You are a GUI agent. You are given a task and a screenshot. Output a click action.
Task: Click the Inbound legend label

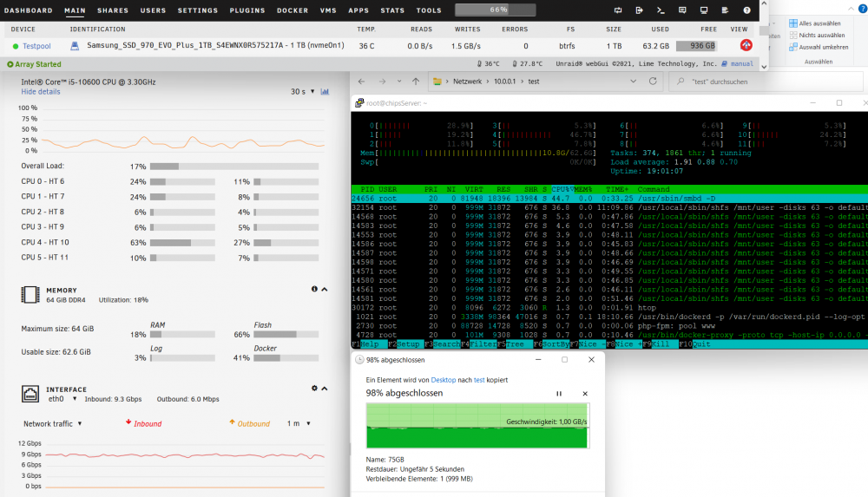[x=143, y=423]
